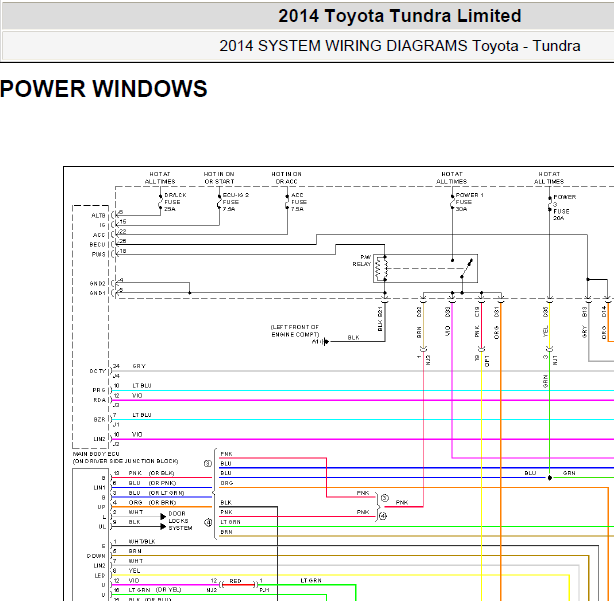
Task: Click the 'DCTY' terminal label
Action: pos(98,371)
